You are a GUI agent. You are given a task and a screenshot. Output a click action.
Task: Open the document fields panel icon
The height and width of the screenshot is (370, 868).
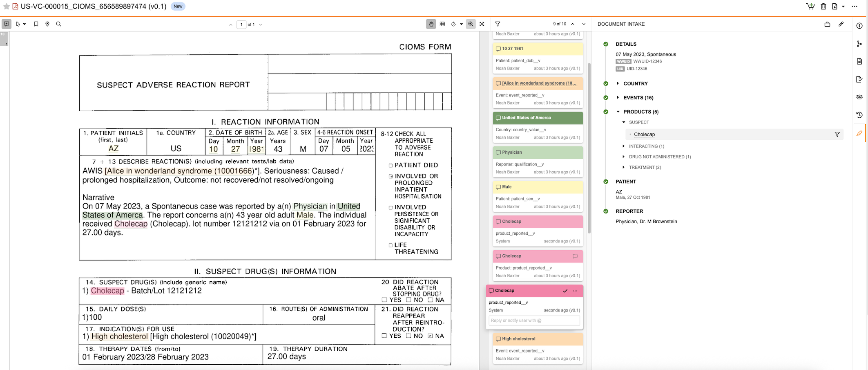pos(859,61)
